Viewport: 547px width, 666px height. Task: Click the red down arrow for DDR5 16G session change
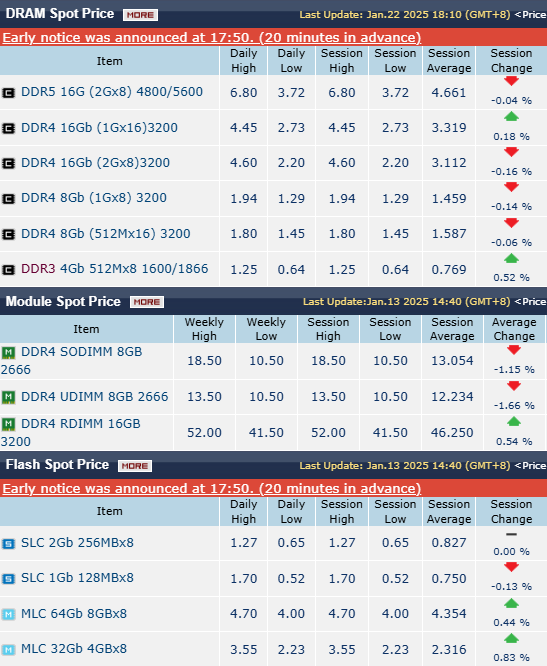point(511,81)
